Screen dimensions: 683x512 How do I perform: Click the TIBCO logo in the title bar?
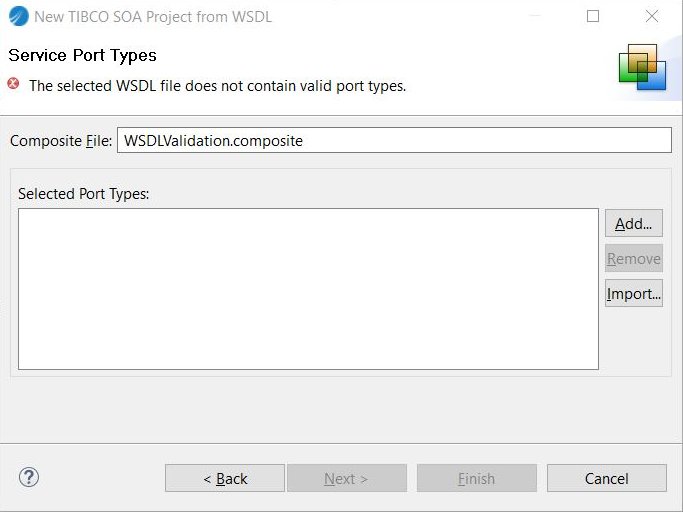(18, 16)
